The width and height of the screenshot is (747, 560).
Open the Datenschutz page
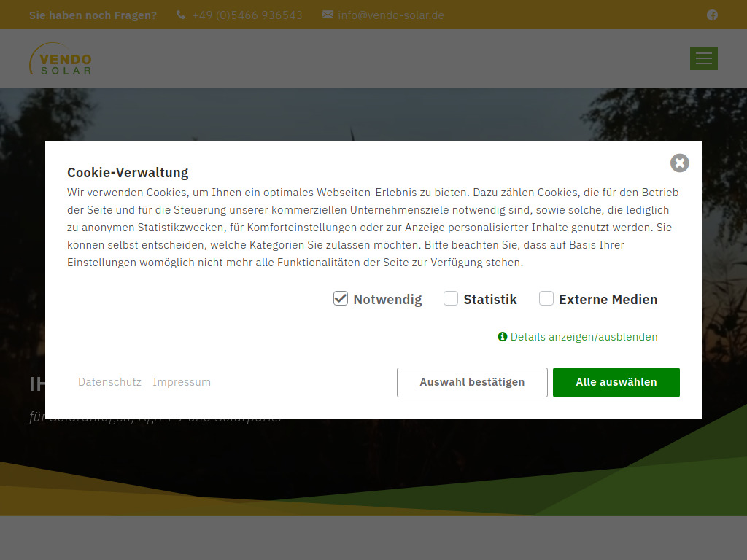tap(109, 381)
